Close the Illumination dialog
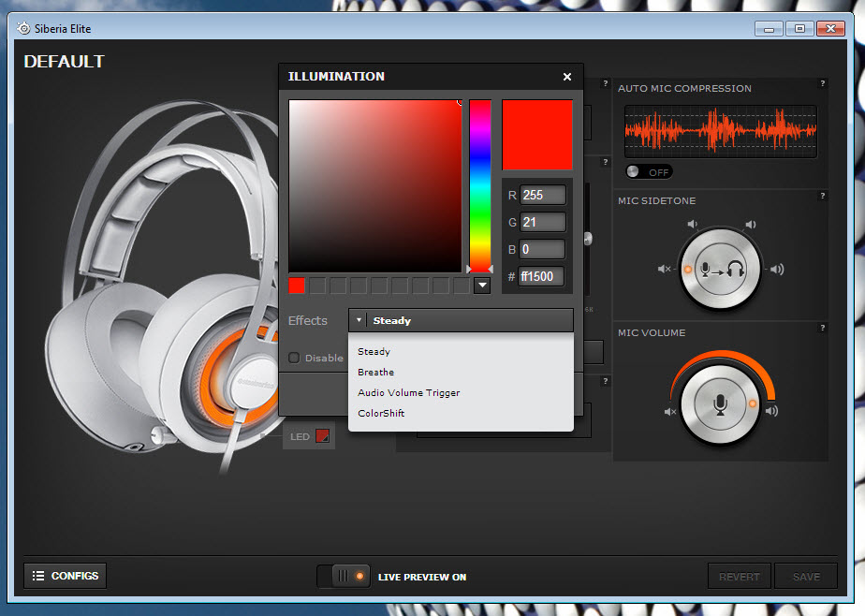The image size is (865, 616). [x=567, y=77]
